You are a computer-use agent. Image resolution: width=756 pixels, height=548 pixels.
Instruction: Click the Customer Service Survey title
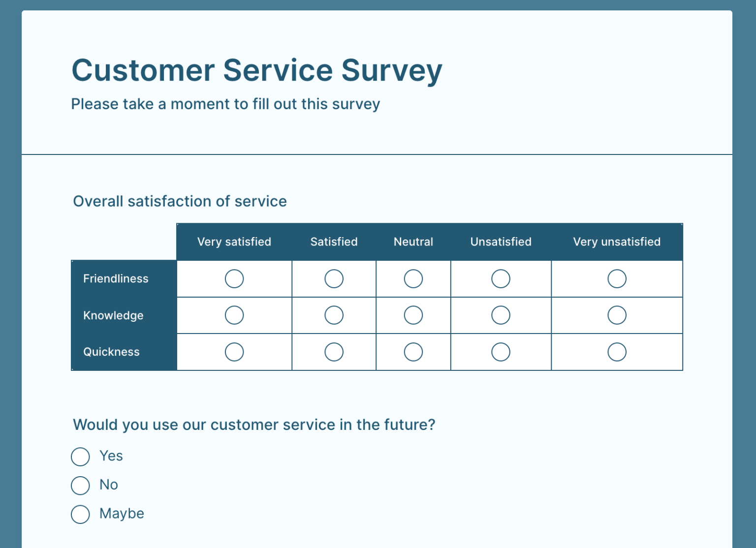pos(257,70)
